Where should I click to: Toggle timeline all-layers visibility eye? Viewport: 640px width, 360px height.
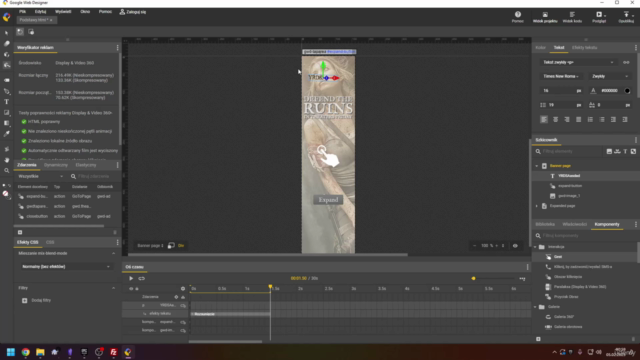(131, 289)
